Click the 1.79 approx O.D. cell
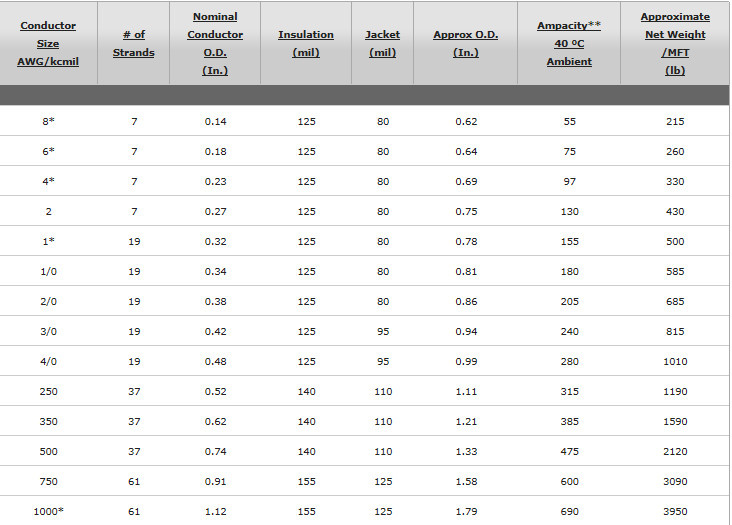Screen dimensions: 732x525 pyautogui.click(x=466, y=511)
